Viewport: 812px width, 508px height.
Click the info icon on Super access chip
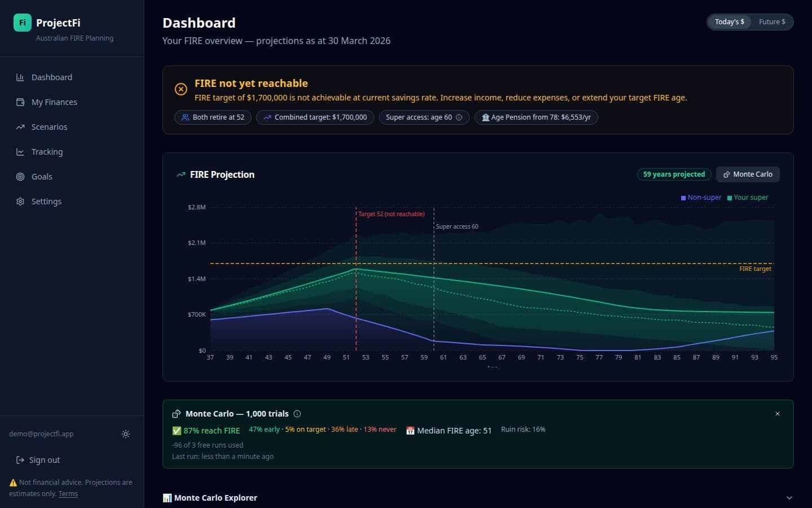click(460, 117)
